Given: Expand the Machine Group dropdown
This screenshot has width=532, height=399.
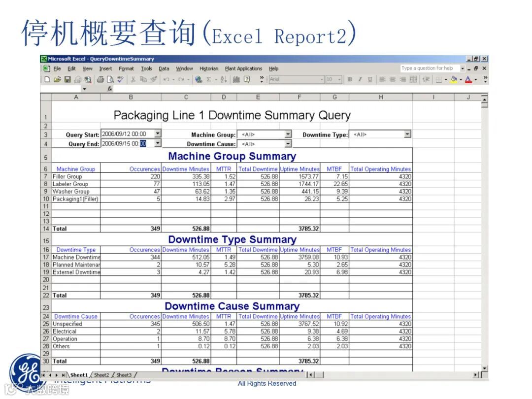Looking at the screenshot, I should (x=288, y=134).
